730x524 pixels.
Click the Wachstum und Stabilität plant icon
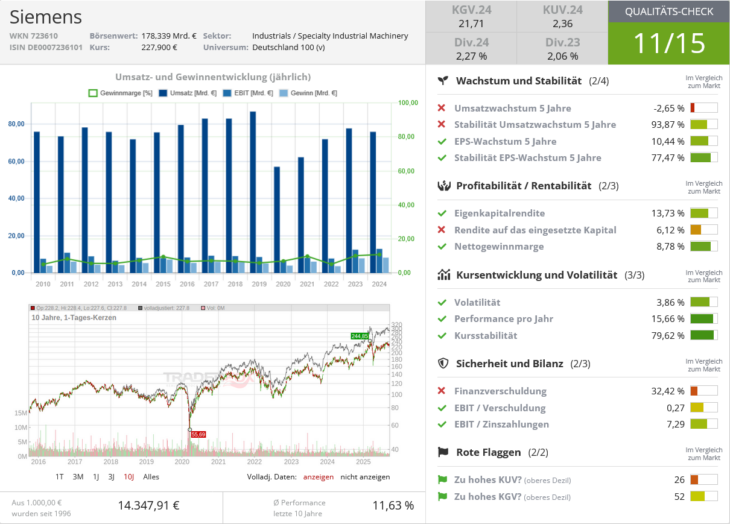click(443, 81)
